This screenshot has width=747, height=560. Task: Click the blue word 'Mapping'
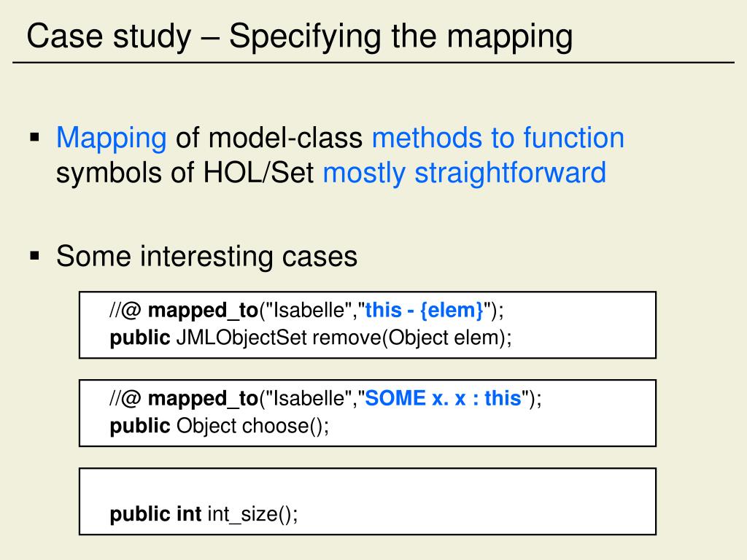click(112, 139)
